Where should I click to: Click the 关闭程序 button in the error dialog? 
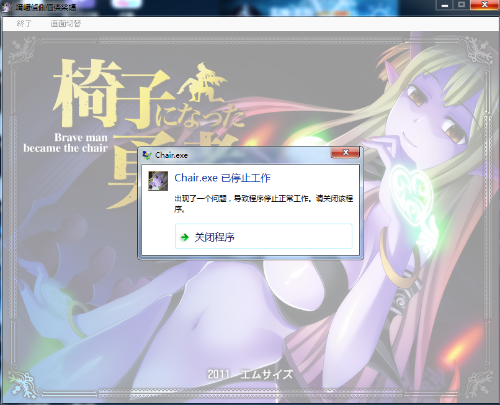[x=263, y=236]
